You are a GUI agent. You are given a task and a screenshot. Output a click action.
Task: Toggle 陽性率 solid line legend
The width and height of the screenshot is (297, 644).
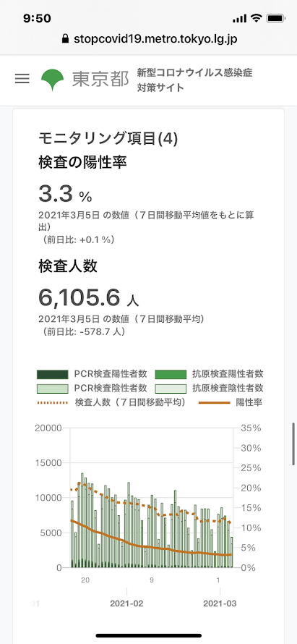pos(231,402)
